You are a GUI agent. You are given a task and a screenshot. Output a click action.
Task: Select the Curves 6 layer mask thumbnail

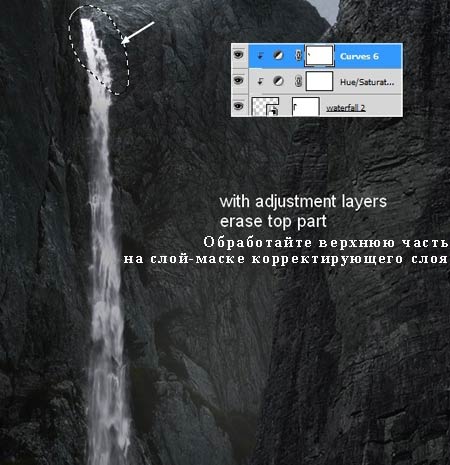(320, 55)
